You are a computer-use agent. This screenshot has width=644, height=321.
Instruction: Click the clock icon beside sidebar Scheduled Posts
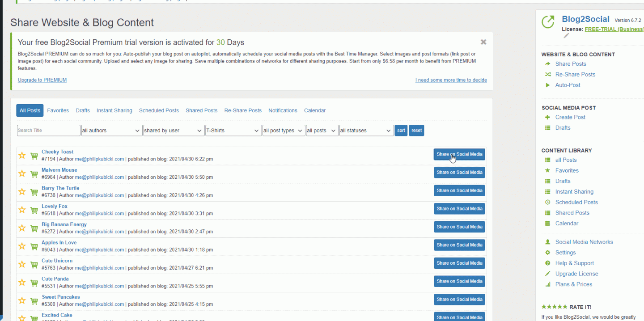pos(547,202)
